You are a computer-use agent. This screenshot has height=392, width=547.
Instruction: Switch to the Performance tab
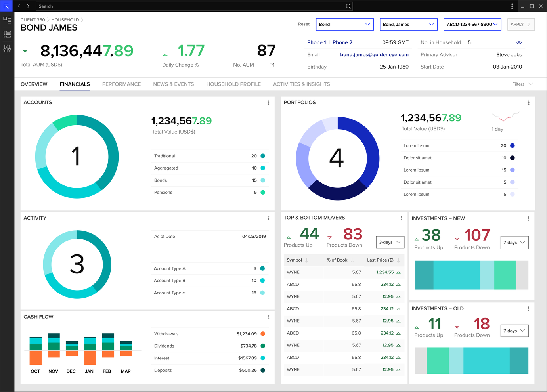[x=122, y=84]
